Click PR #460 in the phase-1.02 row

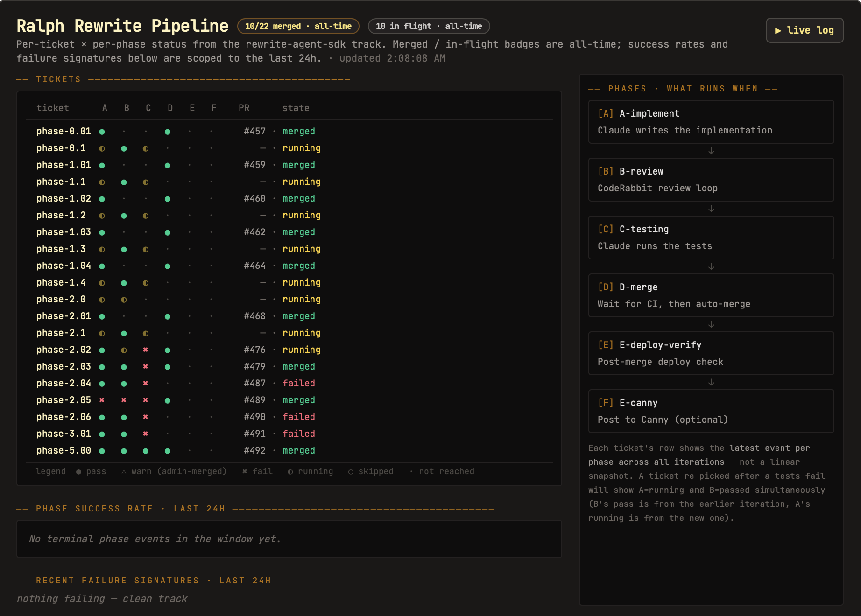pyautogui.click(x=254, y=199)
